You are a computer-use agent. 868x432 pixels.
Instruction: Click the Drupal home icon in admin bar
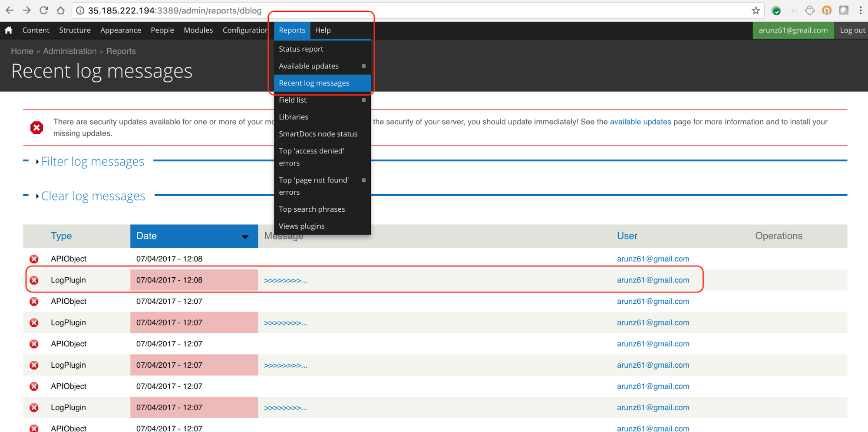pyautogui.click(x=9, y=30)
